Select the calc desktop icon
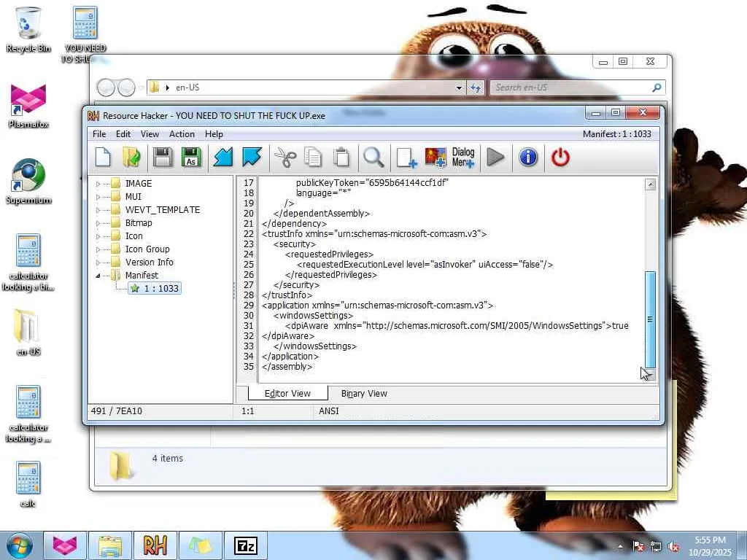Viewport: 747px width, 560px height. (x=28, y=484)
